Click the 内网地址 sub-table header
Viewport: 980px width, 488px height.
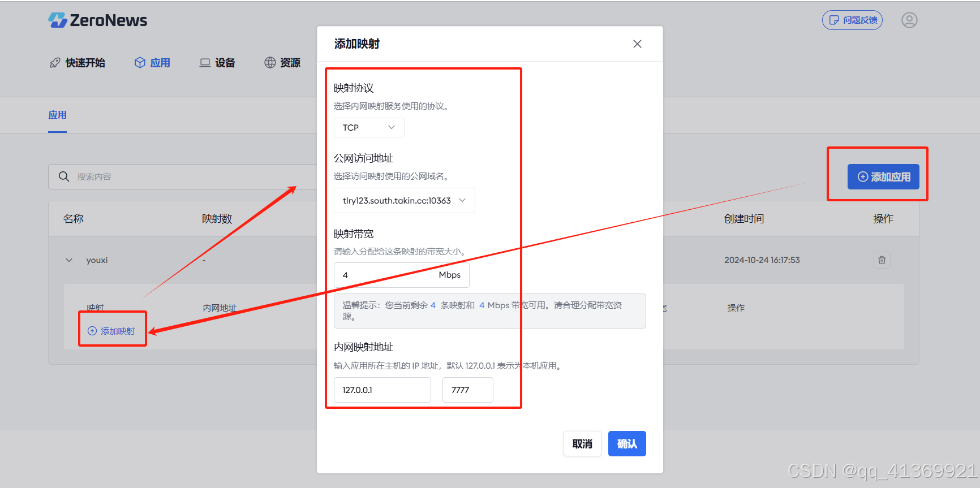tap(220, 308)
